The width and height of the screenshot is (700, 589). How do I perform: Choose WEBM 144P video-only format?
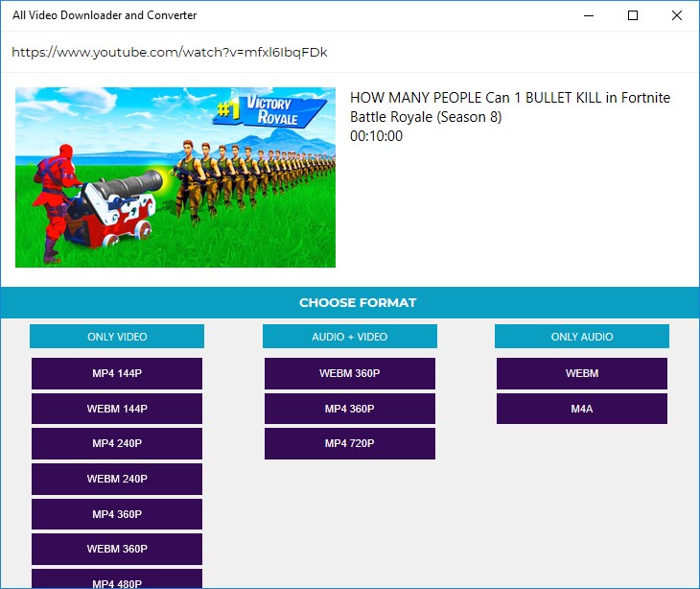117,409
